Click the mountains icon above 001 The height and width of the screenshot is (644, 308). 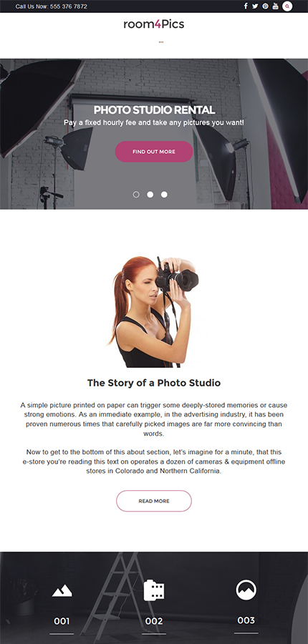(x=62, y=591)
